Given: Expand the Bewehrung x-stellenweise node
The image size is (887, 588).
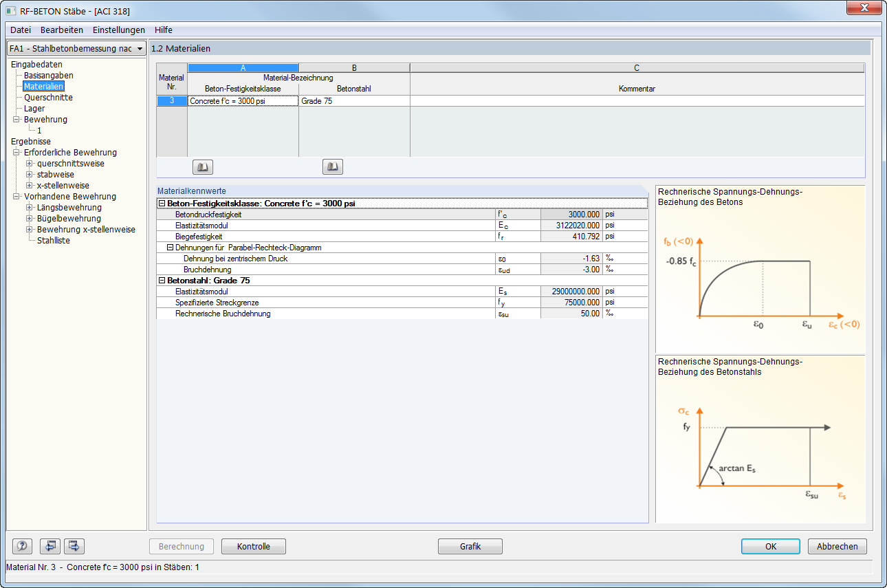Looking at the screenshot, I should [30, 230].
